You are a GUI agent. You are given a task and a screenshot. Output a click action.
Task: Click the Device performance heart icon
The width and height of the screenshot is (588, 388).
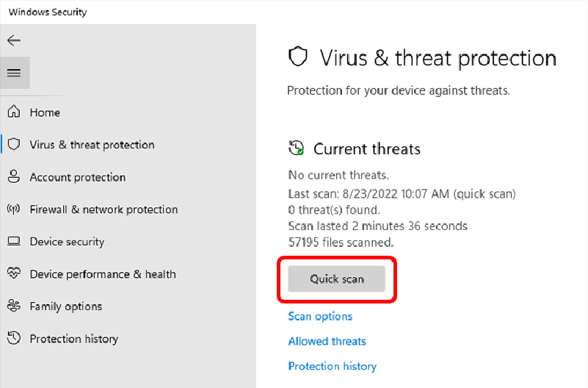pyautogui.click(x=14, y=274)
